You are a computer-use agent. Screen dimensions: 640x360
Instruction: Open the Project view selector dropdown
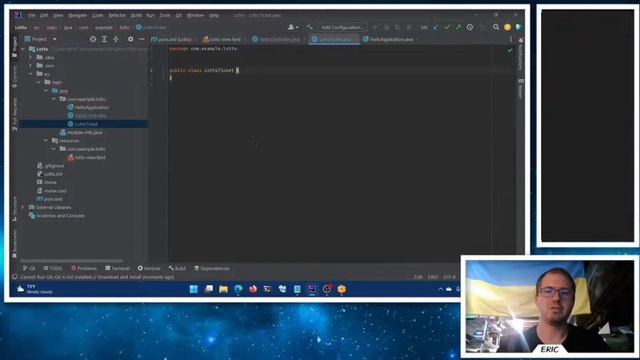coord(40,39)
